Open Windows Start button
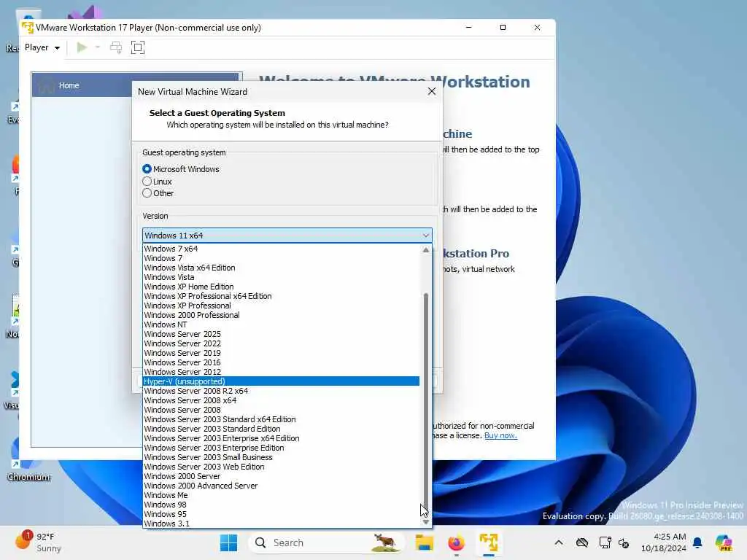 pos(228,542)
